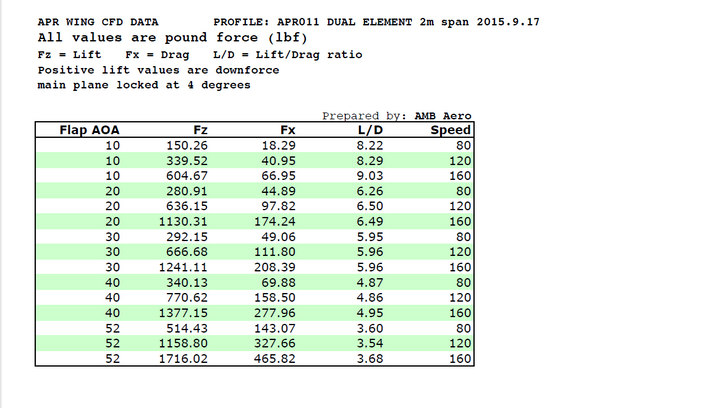Click the Fx value 208.39
This screenshot has width=720, height=408.
click(x=275, y=266)
